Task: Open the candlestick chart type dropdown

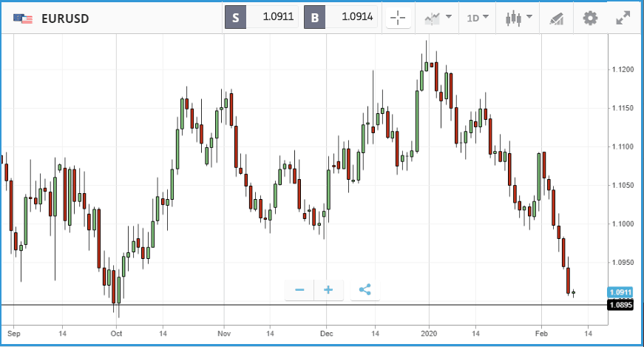Action: click(x=519, y=18)
